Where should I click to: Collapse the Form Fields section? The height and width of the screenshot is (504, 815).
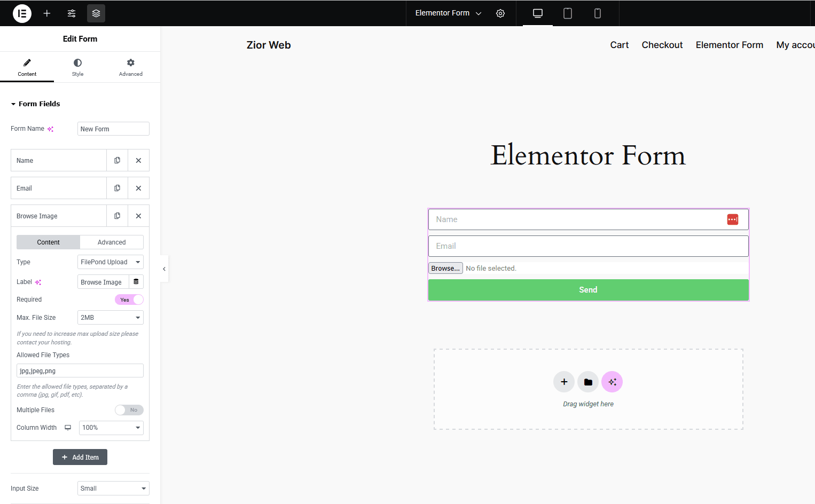[36, 104]
